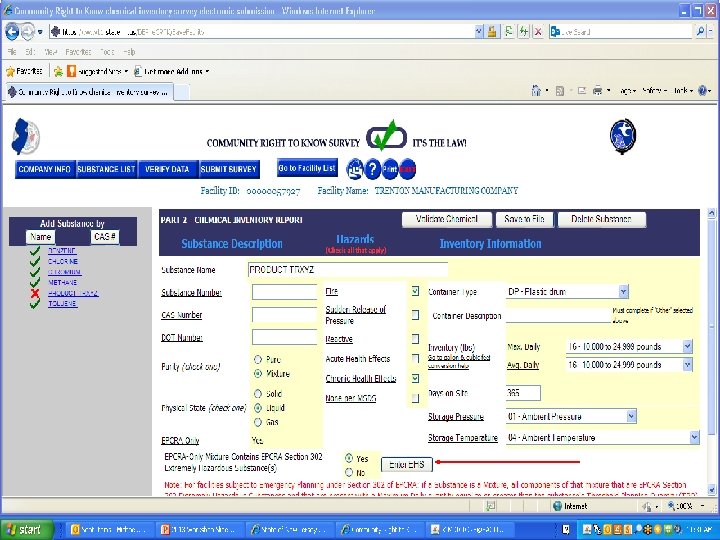Image resolution: width=720 pixels, height=540 pixels.
Task: Open the Tools menu in the menu bar
Action: (x=107, y=52)
